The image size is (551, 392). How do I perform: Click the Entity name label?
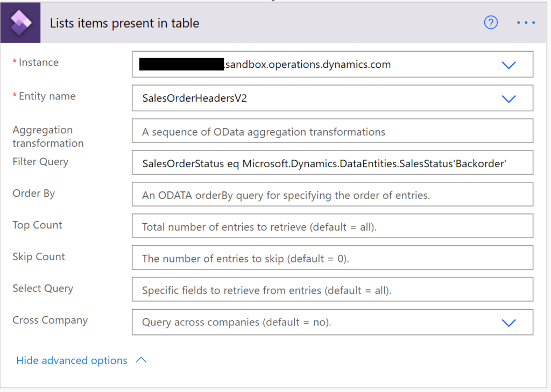(47, 96)
